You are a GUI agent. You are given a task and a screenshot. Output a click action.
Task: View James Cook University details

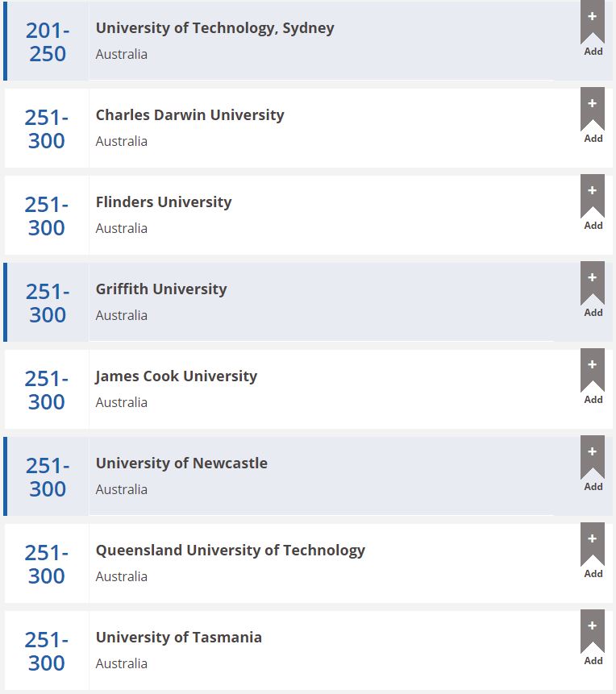(x=177, y=376)
